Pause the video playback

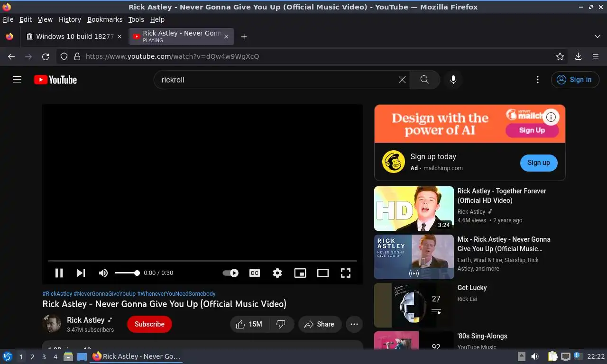click(x=59, y=273)
